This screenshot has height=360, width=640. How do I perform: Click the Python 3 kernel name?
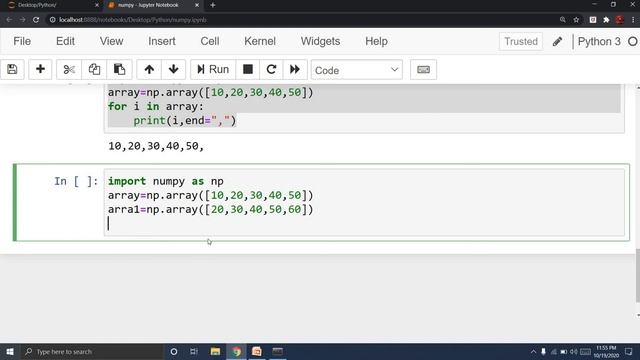(599, 41)
